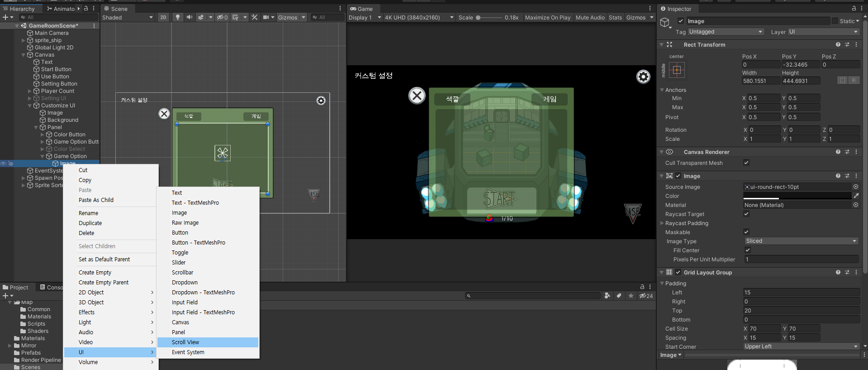868x370 pixels.
Task: Expand the Raycast Padding foldout
Action: click(662, 223)
